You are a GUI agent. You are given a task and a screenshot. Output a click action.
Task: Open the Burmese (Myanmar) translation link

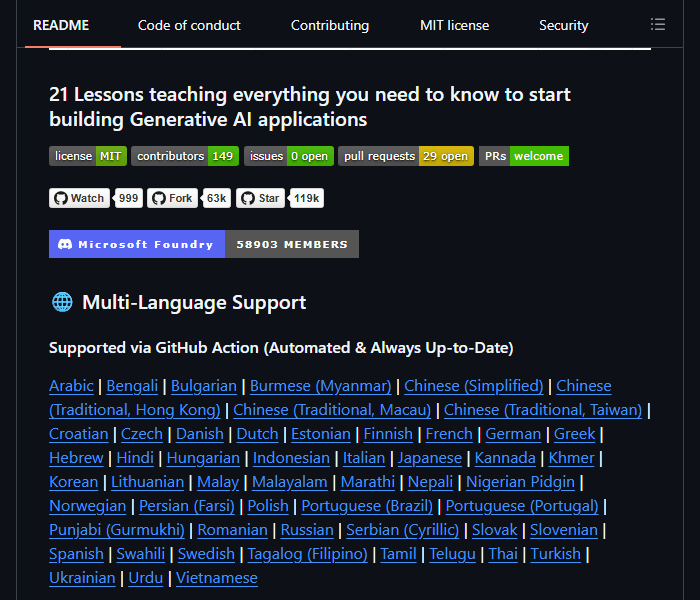(321, 386)
